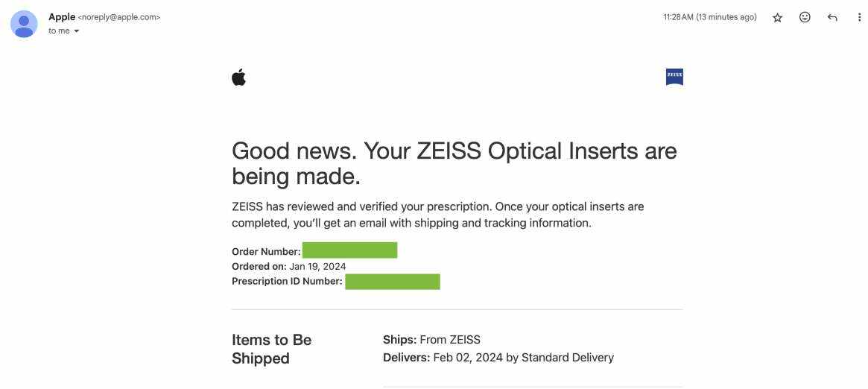Reply to the Apple email
The width and height of the screenshot is (868, 389).
(x=832, y=17)
